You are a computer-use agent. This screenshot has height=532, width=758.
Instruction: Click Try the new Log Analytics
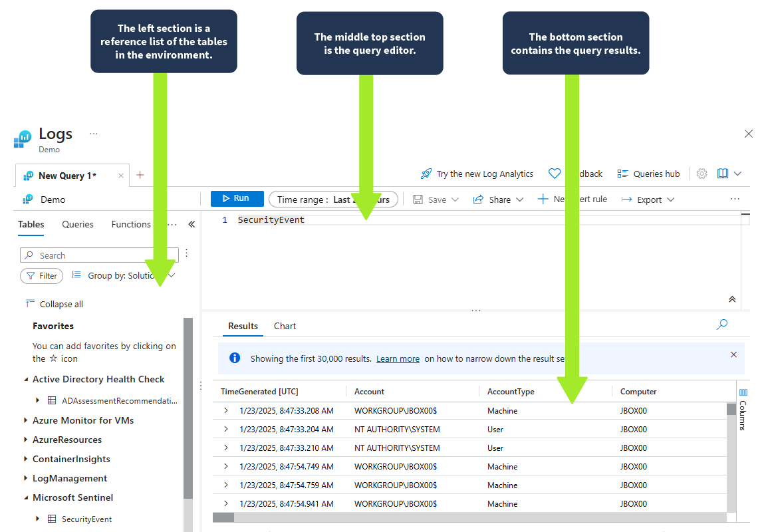[x=485, y=174]
